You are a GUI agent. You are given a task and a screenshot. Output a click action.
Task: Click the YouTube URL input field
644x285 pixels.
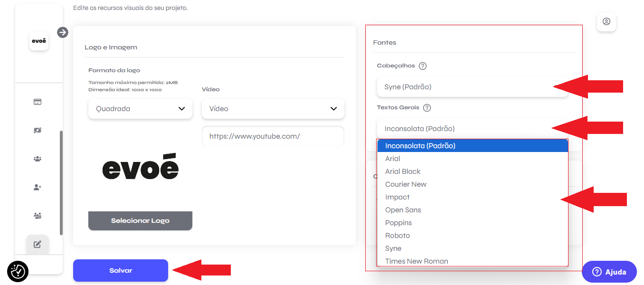click(x=273, y=136)
